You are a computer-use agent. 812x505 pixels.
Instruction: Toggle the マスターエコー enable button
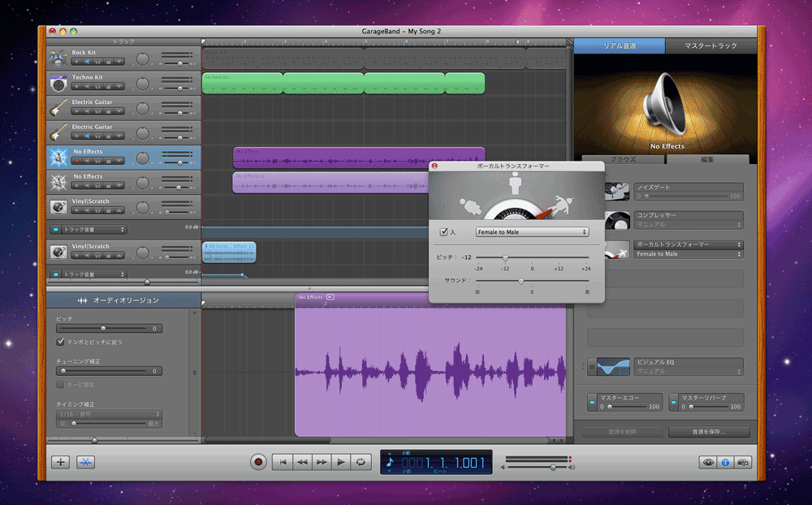click(592, 402)
